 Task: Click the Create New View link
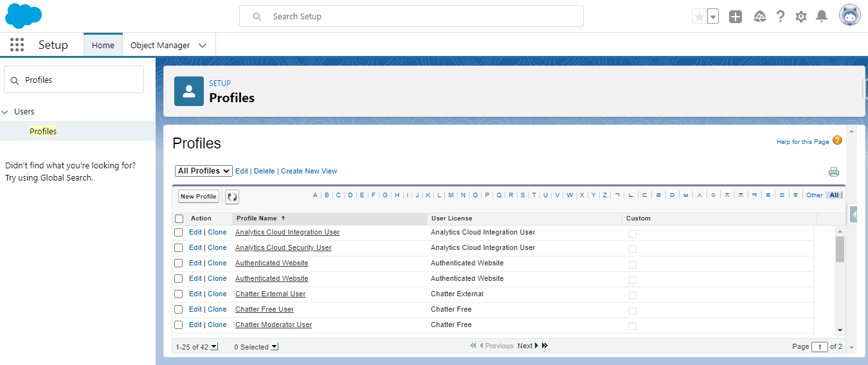point(309,171)
